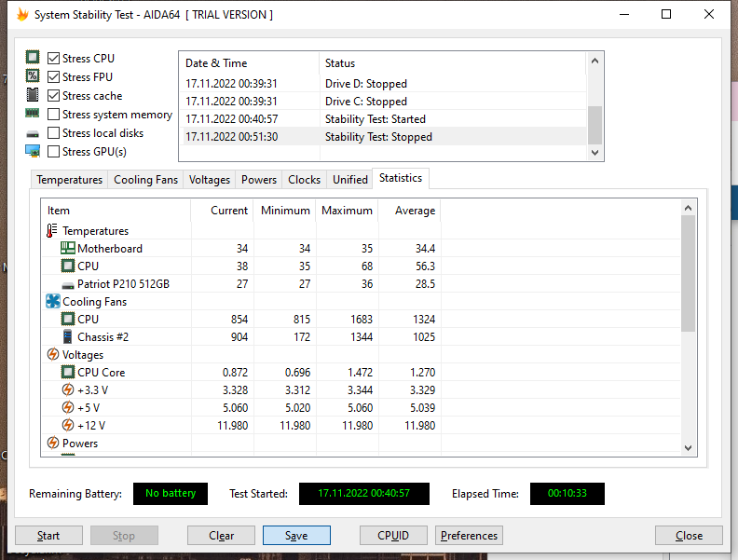738x560 pixels.
Task: Click the log list scrollbar thumb
Action: [x=594, y=125]
